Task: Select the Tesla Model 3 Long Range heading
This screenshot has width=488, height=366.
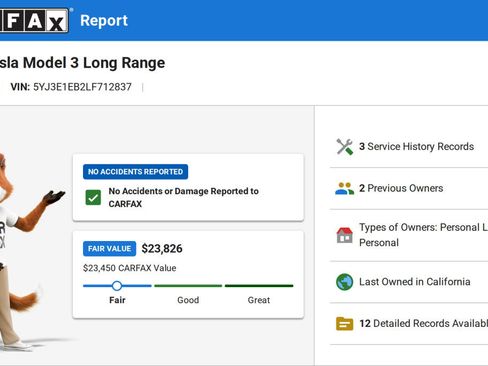Action: coord(82,63)
